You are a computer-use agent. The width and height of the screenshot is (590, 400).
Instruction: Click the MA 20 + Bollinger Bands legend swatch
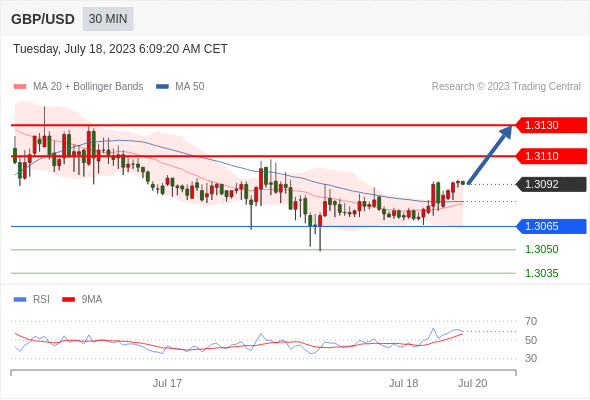click(x=20, y=87)
